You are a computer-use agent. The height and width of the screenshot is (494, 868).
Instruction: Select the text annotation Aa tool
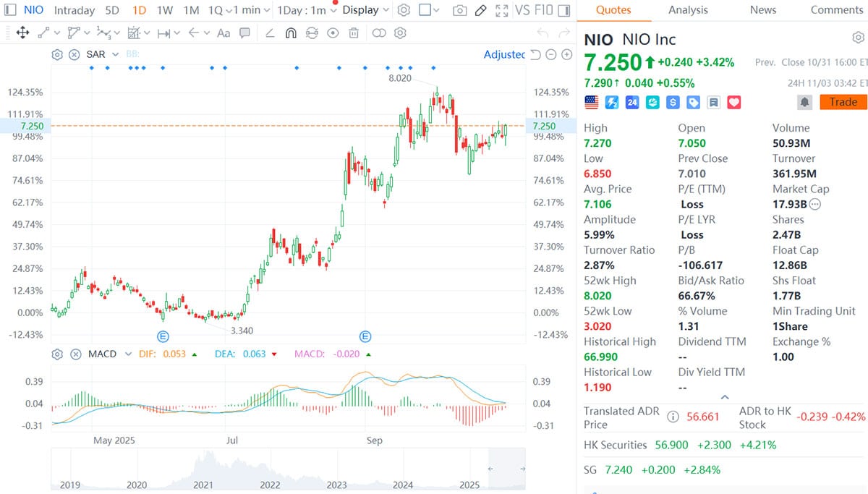pyautogui.click(x=224, y=32)
